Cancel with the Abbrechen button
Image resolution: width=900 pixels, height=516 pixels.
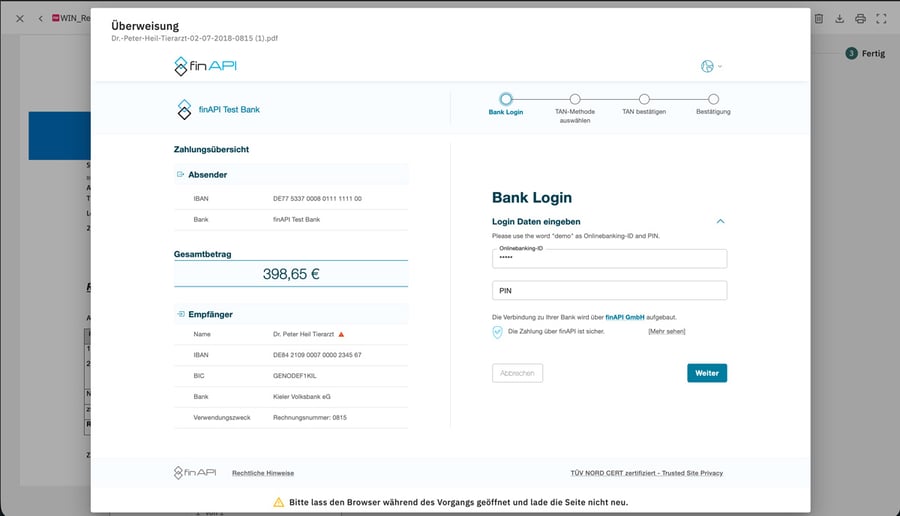(517, 373)
